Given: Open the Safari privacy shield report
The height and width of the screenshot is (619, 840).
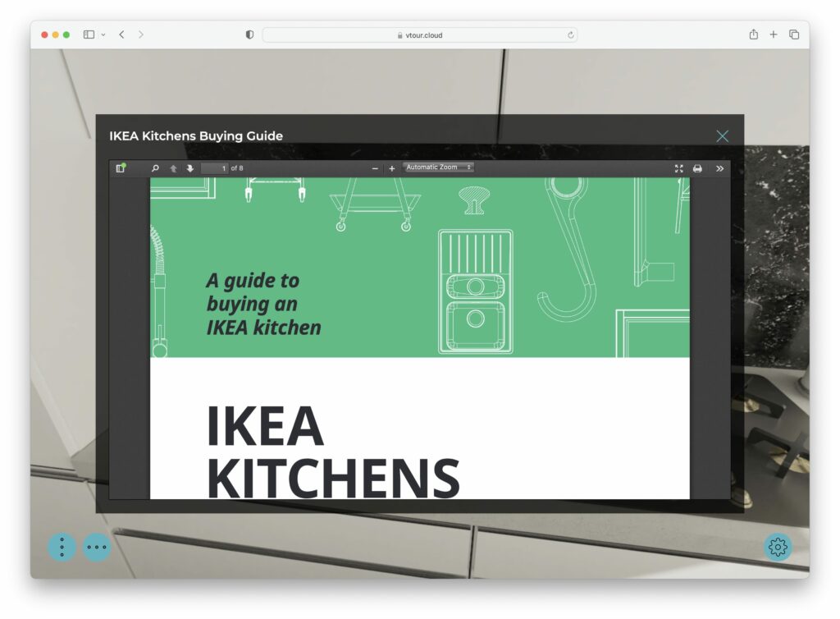Looking at the screenshot, I should click(249, 34).
